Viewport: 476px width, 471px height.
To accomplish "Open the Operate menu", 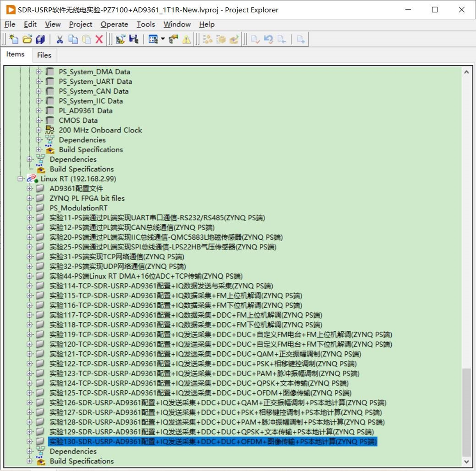I will point(115,24).
